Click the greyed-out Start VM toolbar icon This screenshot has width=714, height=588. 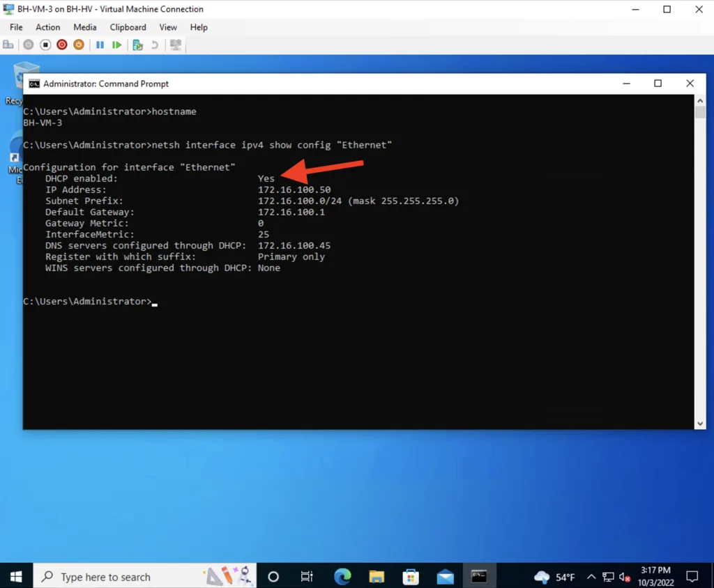tap(28, 45)
